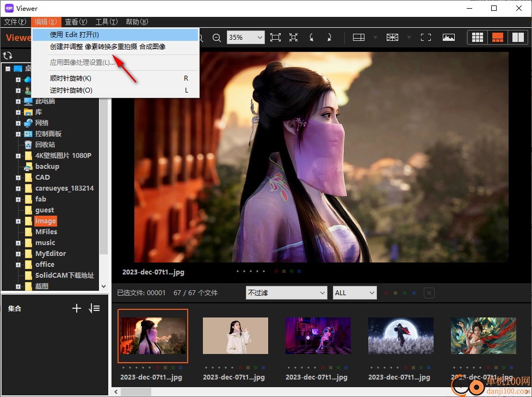532x397 pixels.
Task: Open the grid lines dropdown arrow
Action: click(409, 38)
